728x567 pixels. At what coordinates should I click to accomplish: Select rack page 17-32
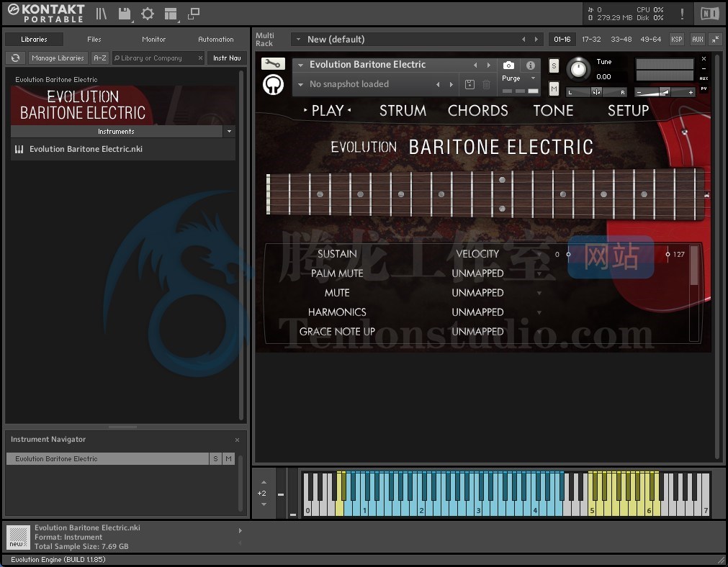[x=591, y=40]
